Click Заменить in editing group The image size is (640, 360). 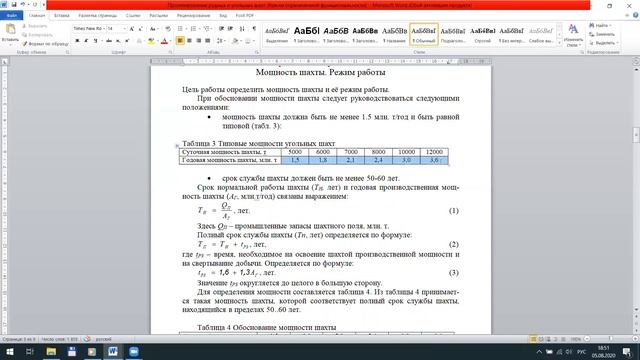coord(602,34)
